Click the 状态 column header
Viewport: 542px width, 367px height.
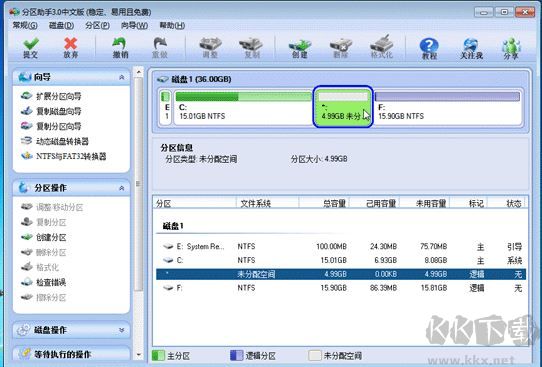point(506,204)
